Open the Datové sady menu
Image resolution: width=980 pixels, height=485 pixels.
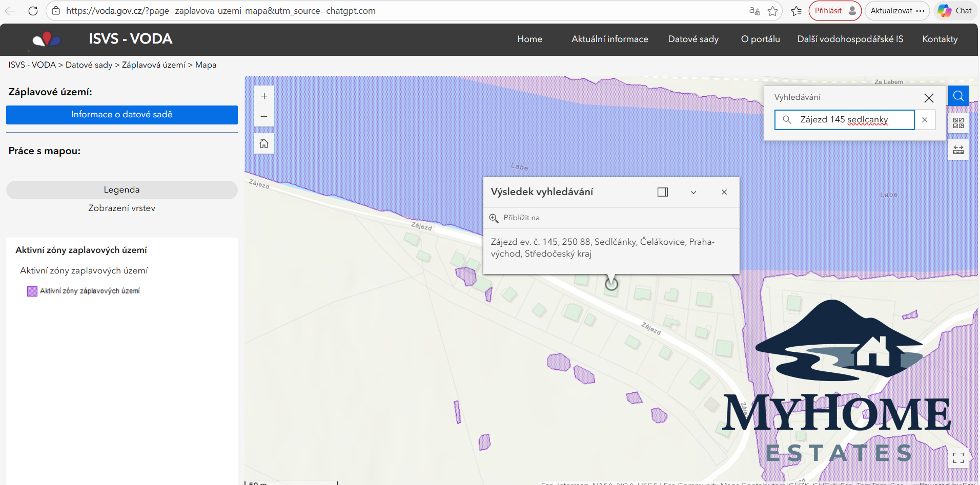click(x=693, y=39)
